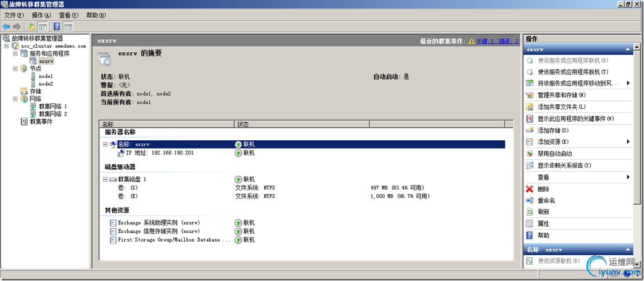Image resolution: width=644 pixels, height=281 pixels.
Task: Select 网络 tree node
Action: (36, 99)
